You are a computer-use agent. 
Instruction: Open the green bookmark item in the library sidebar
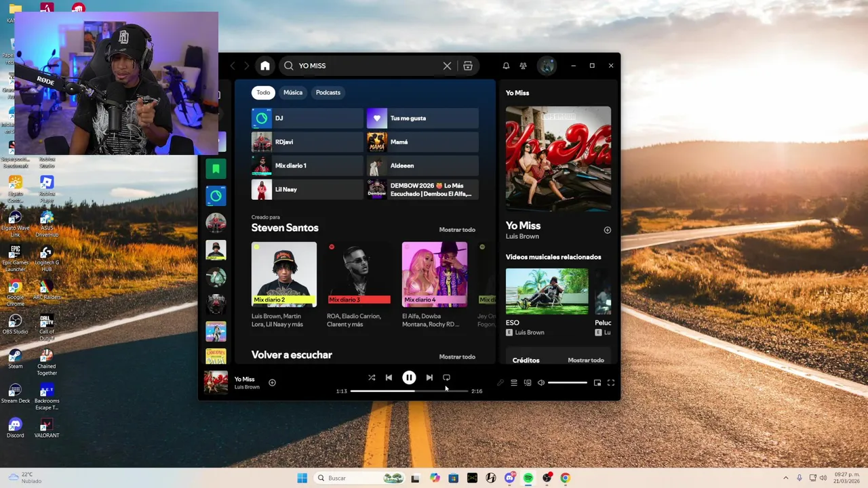216,169
